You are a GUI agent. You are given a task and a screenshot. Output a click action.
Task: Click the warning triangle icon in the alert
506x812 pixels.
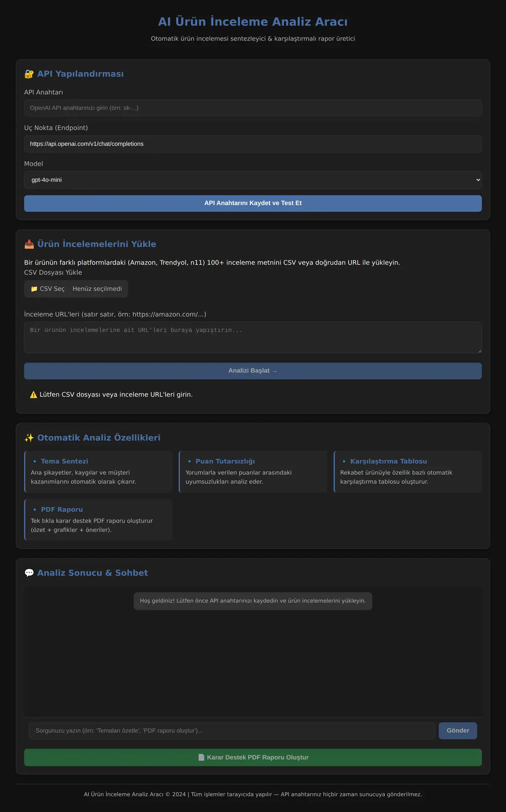(34, 395)
